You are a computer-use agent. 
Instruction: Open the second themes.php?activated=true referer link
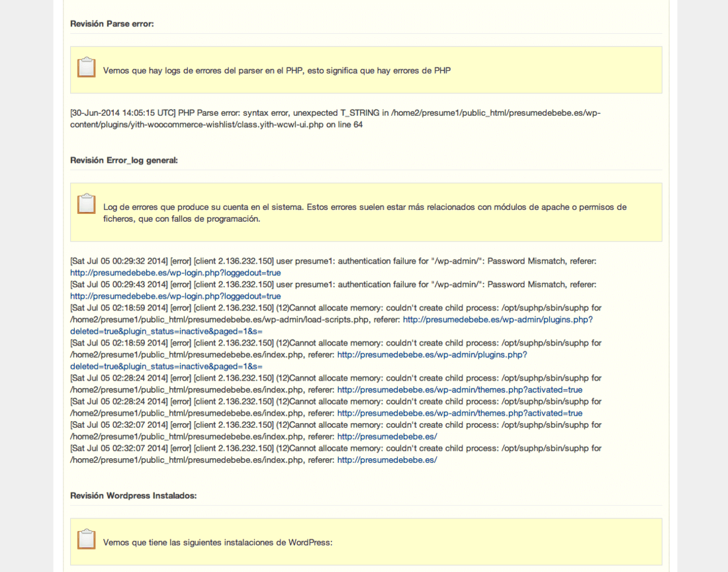pos(460,413)
